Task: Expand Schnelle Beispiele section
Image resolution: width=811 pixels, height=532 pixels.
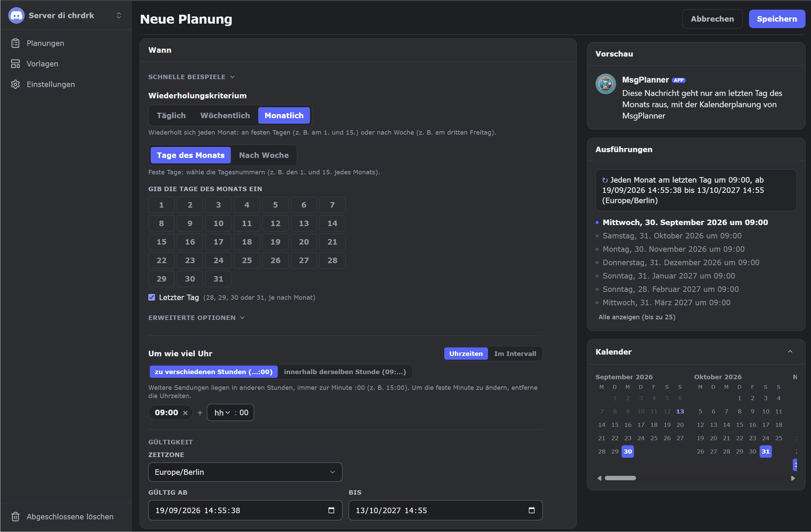Action: tap(191, 77)
